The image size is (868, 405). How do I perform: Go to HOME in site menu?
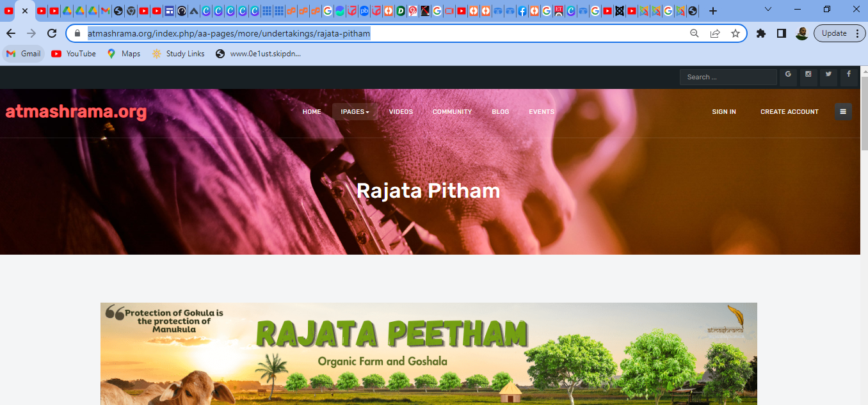pyautogui.click(x=312, y=112)
